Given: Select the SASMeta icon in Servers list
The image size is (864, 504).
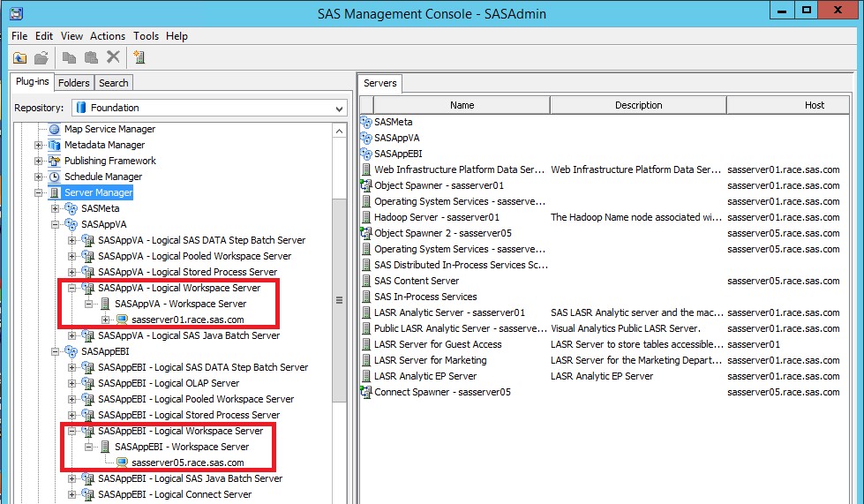Looking at the screenshot, I should point(366,122).
